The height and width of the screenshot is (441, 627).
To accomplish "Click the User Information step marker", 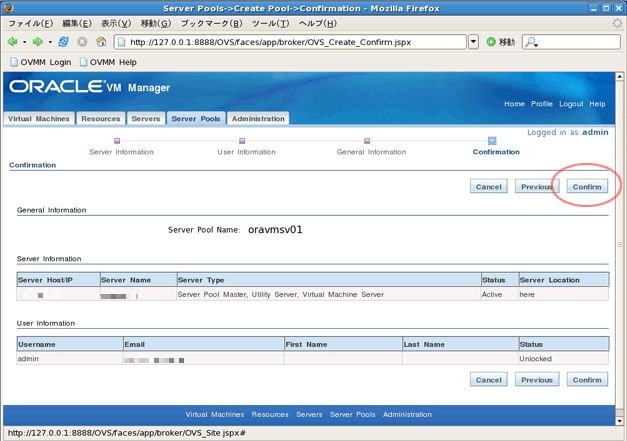I will pos(242,141).
